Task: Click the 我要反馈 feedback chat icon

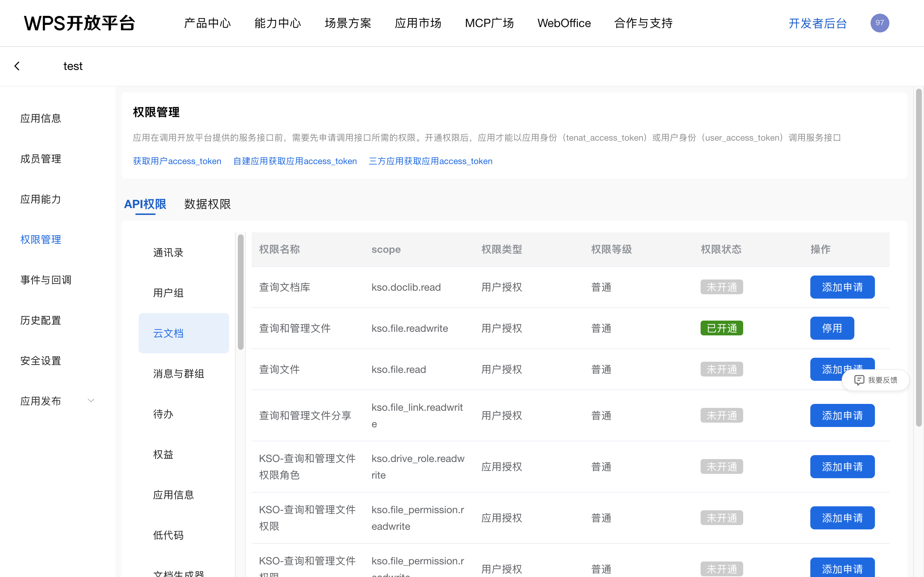Action: (x=859, y=380)
